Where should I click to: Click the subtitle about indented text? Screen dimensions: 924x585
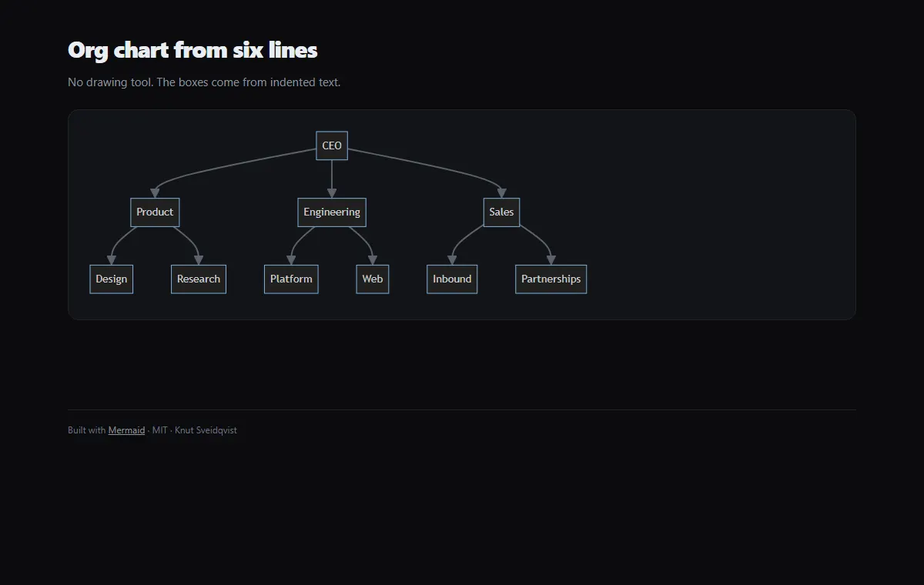(x=204, y=82)
